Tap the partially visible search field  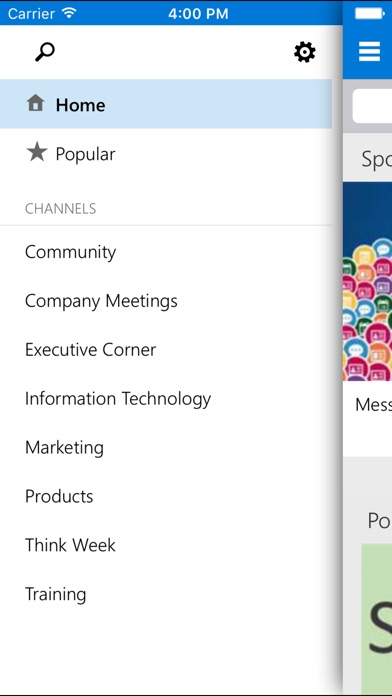click(372, 106)
